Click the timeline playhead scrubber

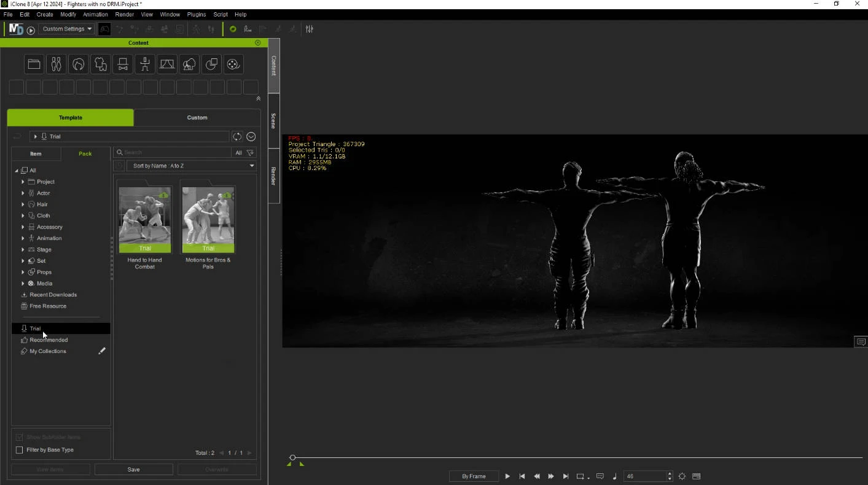click(x=292, y=457)
